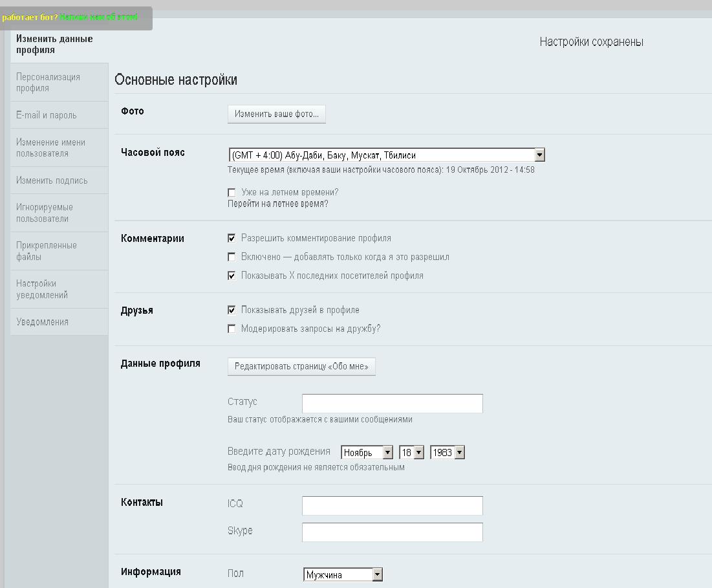
Task: Focus the ICQ input field
Action: pyautogui.click(x=392, y=506)
